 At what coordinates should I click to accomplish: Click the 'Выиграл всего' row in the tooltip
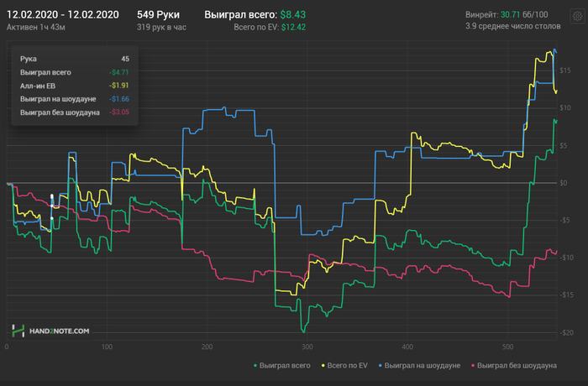tap(74, 73)
